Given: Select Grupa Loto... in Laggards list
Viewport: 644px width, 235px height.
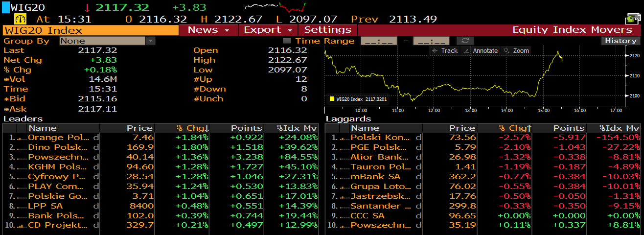Looking at the screenshot, I should point(381,187).
